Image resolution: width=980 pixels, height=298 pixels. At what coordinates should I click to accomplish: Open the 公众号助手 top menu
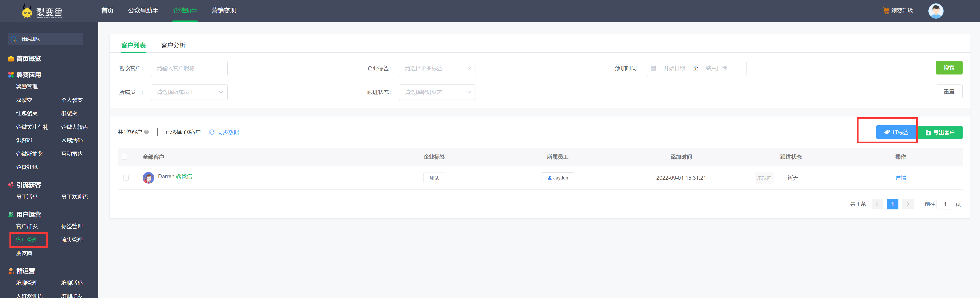point(143,11)
